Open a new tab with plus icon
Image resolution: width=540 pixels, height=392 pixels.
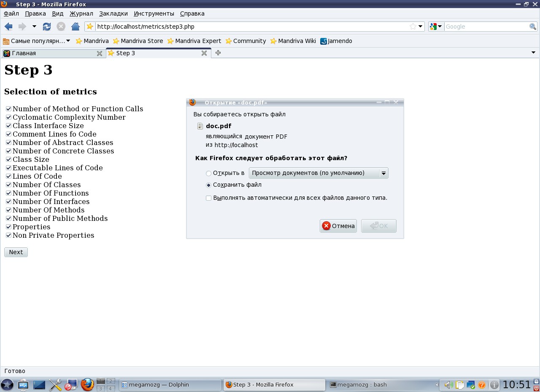[218, 53]
